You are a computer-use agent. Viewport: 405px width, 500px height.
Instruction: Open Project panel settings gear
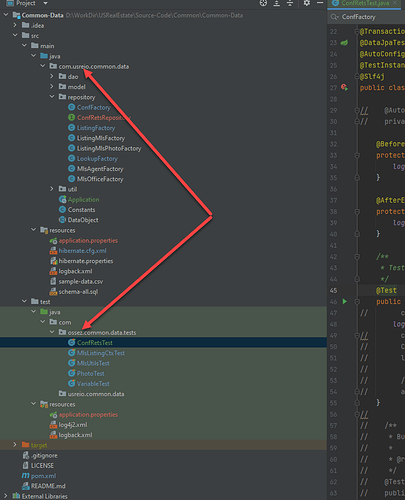point(307,3)
